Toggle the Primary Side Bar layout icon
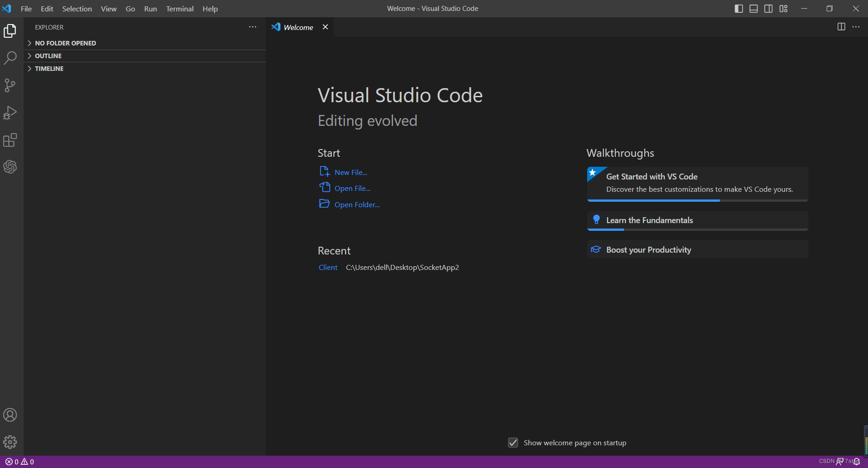The width and height of the screenshot is (868, 468). tap(739, 9)
